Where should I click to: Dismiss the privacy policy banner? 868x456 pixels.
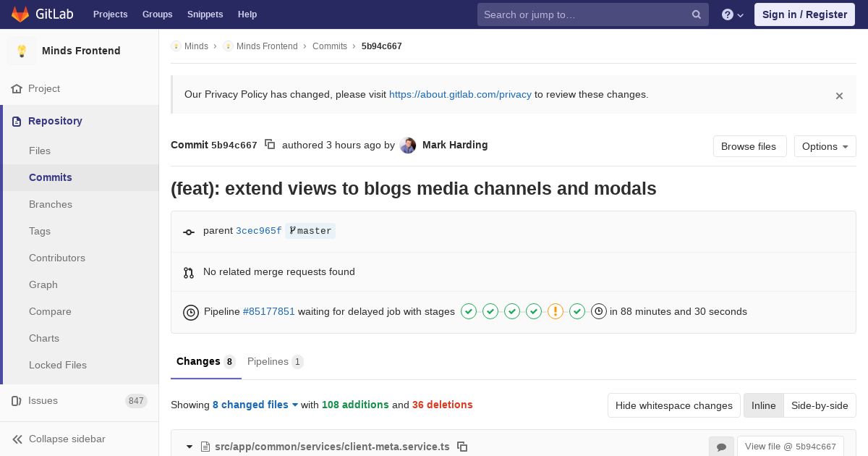[839, 96]
